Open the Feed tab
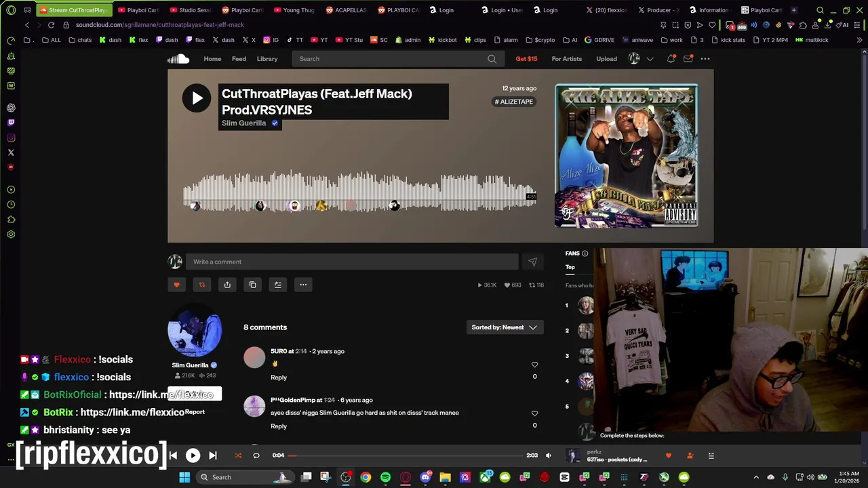 click(x=239, y=59)
